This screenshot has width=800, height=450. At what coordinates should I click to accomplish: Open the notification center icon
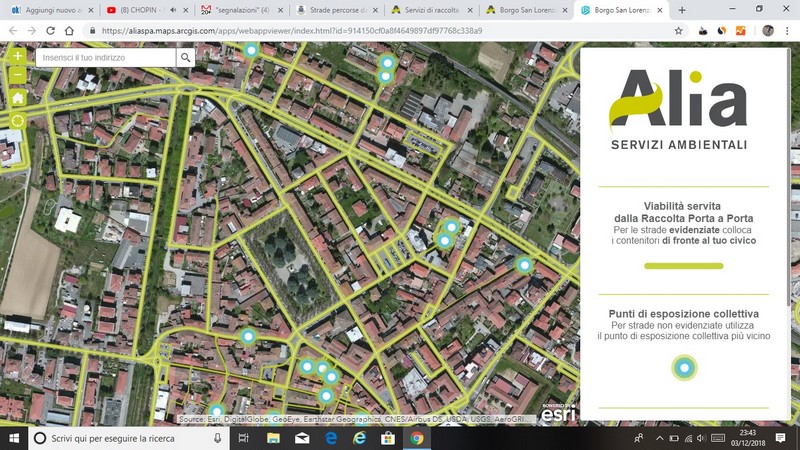coord(780,438)
